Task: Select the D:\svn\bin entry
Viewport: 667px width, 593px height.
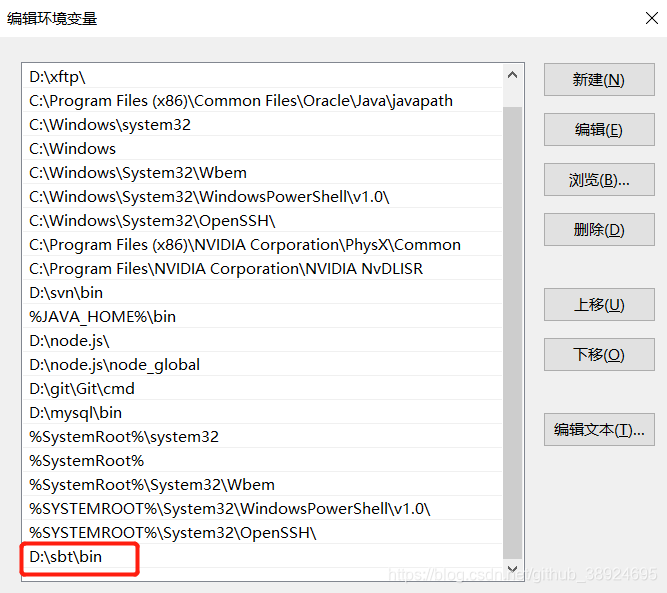Action: point(262,293)
